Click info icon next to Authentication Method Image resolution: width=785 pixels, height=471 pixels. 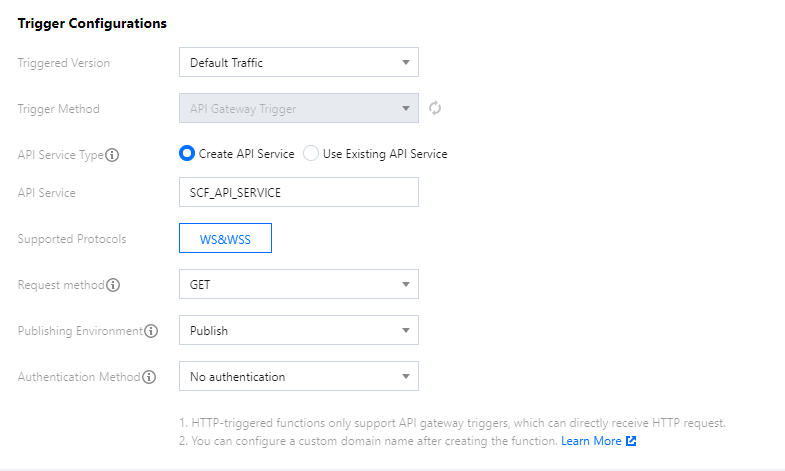coord(149,377)
